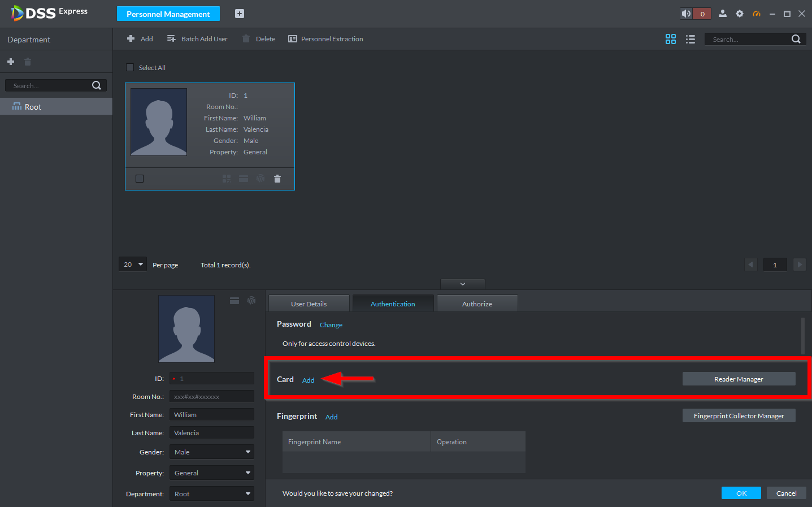Switch to list view
Image resolution: width=812 pixels, height=507 pixels.
(x=691, y=39)
